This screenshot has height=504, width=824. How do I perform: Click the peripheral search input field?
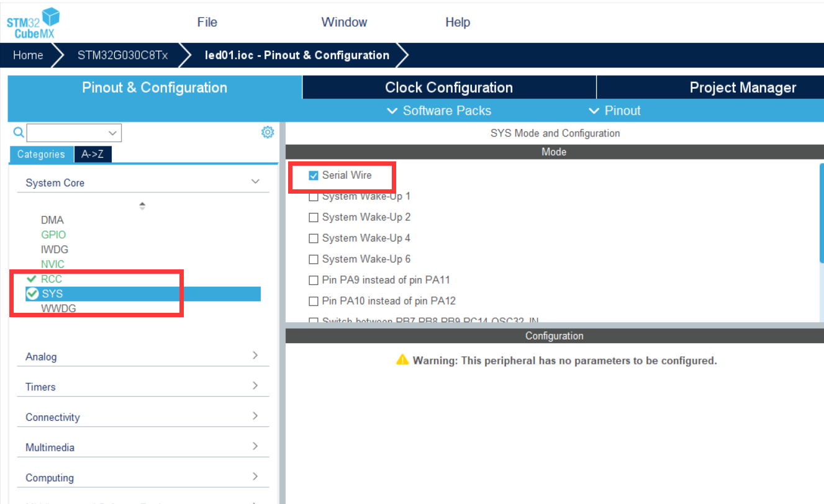click(x=67, y=133)
